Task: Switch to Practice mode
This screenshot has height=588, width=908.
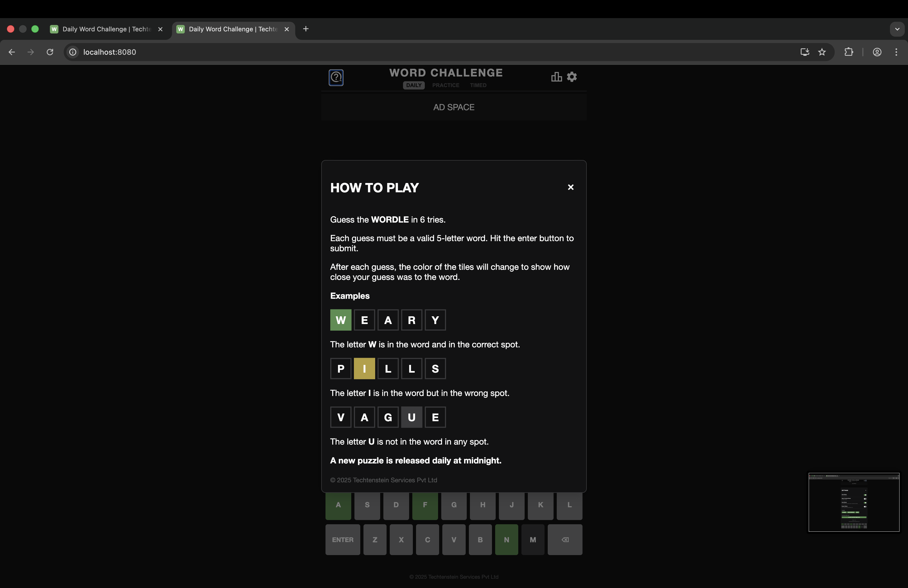Action: [x=445, y=86]
